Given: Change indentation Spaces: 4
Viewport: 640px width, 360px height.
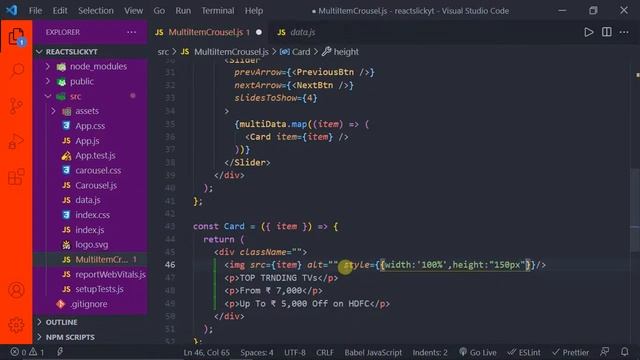Looking at the screenshot, I should coord(257,352).
